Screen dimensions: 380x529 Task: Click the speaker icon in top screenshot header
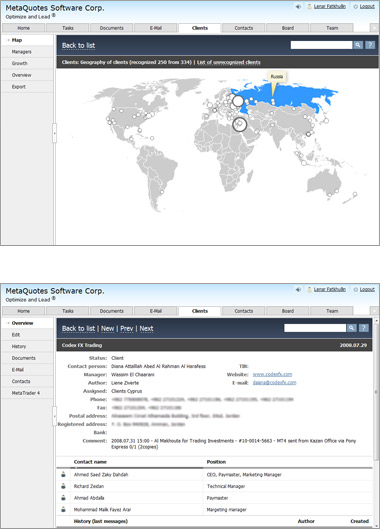(x=298, y=6)
